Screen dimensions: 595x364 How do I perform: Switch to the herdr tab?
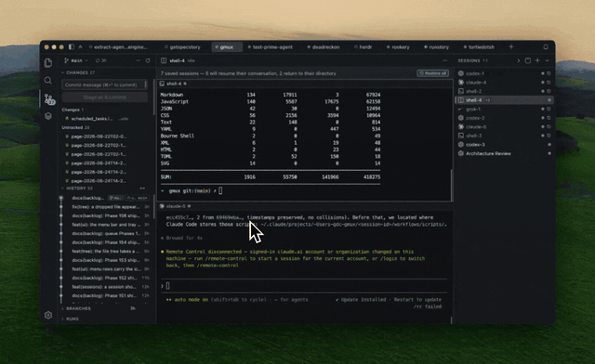pyautogui.click(x=364, y=47)
